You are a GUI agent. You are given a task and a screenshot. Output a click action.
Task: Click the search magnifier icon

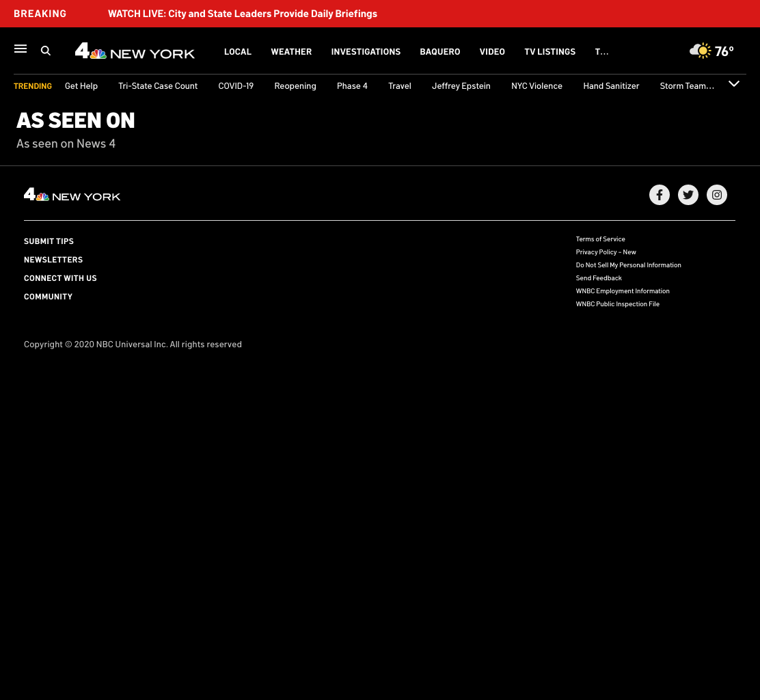(x=46, y=51)
